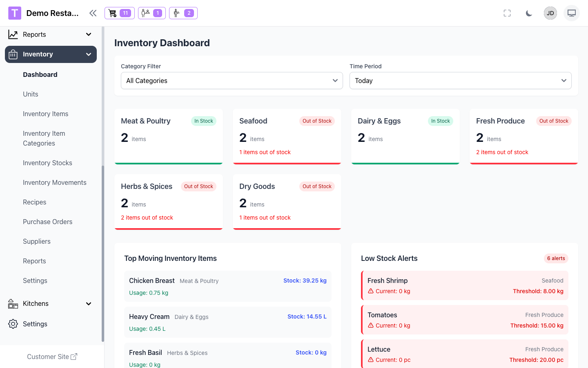Click the monitor display icon in the header
The width and height of the screenshot is (588, 368).
click(572, 13)
